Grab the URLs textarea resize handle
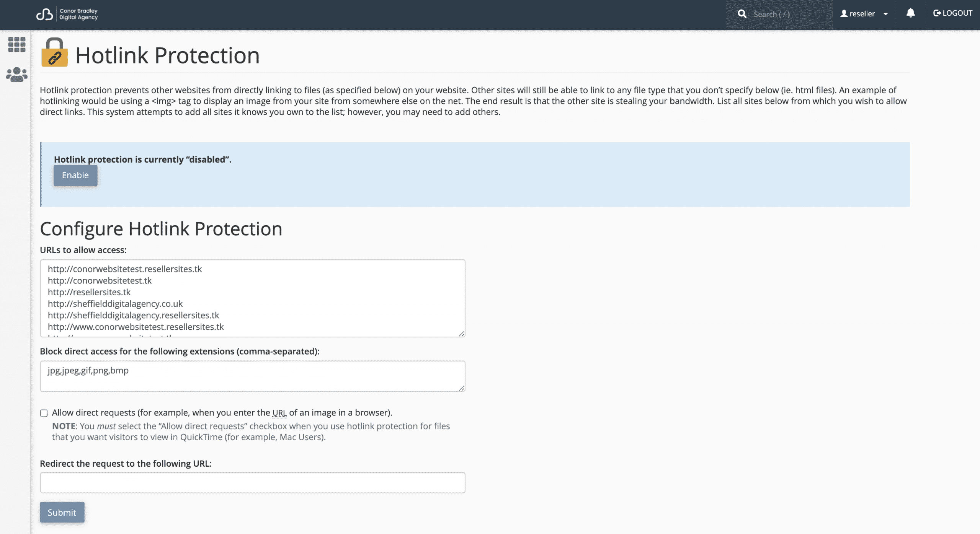Viewport: 980px width, 534px height. pyautogui.click(x=462, y=334)
